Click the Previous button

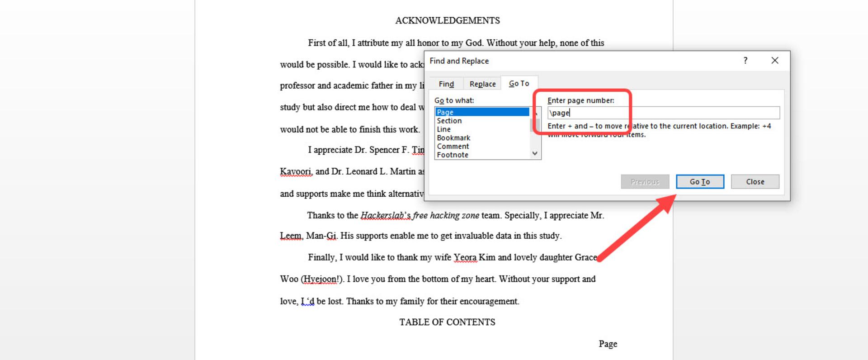(645, 181)
